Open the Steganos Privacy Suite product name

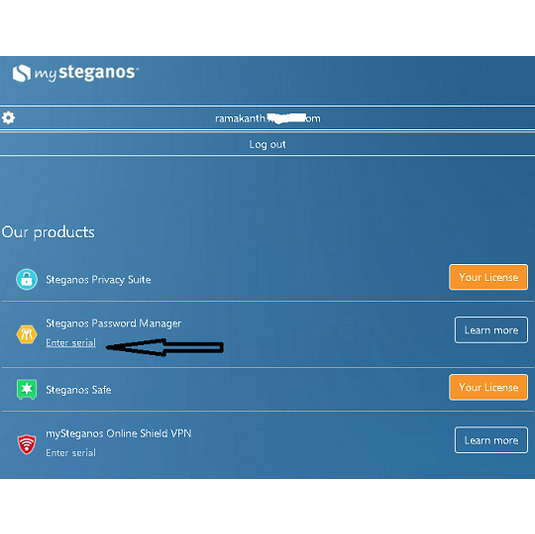[98, 280]
